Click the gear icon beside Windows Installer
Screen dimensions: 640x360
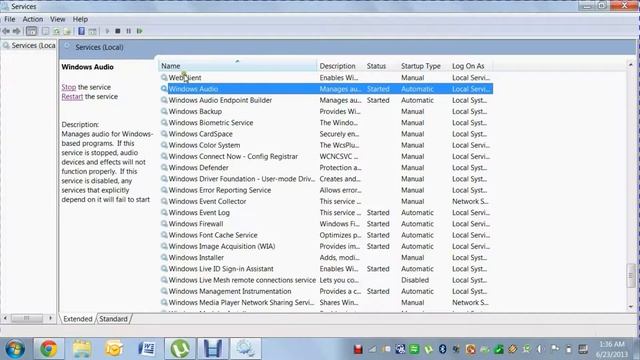pyautogui.click(x=164, y=258)
